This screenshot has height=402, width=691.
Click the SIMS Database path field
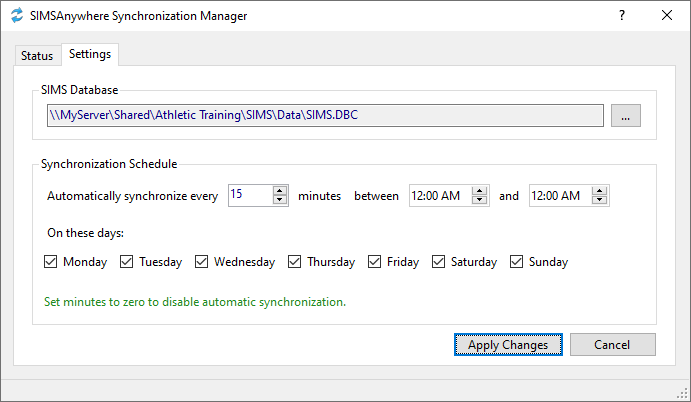(325, 115)
